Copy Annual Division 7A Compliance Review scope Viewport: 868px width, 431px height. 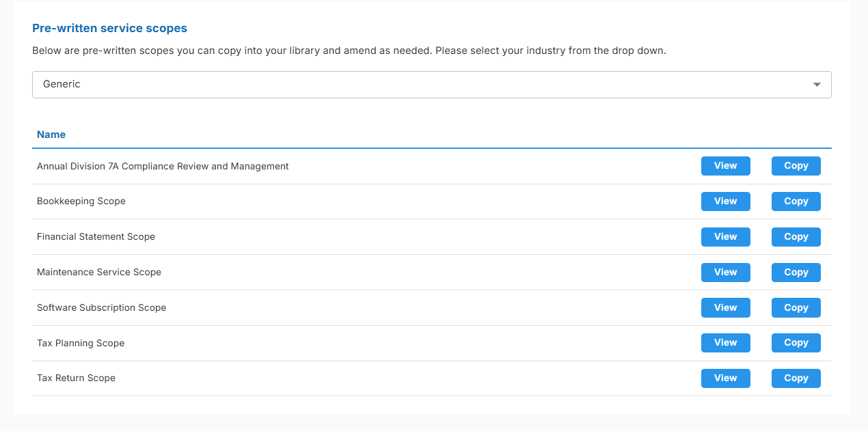pyautogui.click(x=796, y=166)
